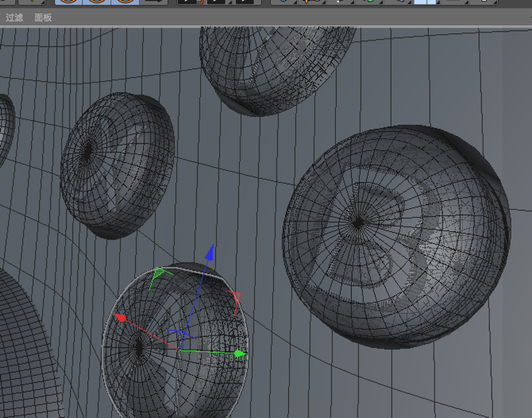The height and width of the screenshot is (418, 532).
Task: Select the large wireframe sphere on the right
Action: point(396,237)
